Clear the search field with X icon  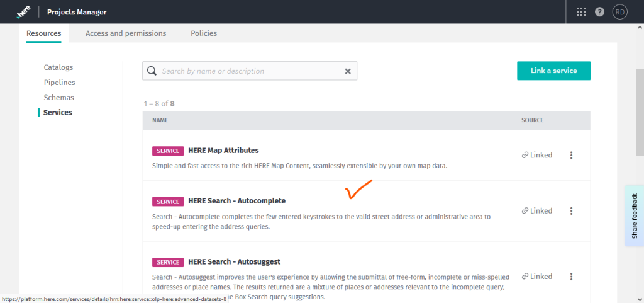(348, 71)
